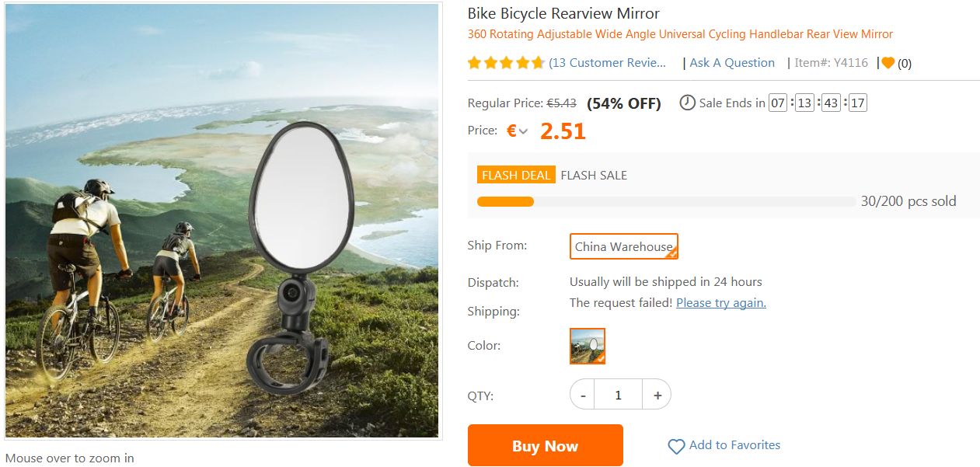Viewport: 980px width, 467px height.
Task: Click the orange wishlist heart icon
Action: click(888, 63)
